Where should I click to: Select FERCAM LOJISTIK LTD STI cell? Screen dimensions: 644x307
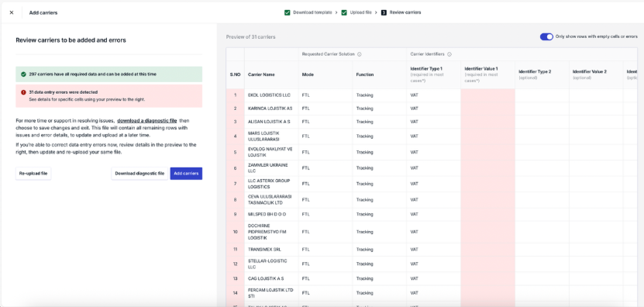271,293
